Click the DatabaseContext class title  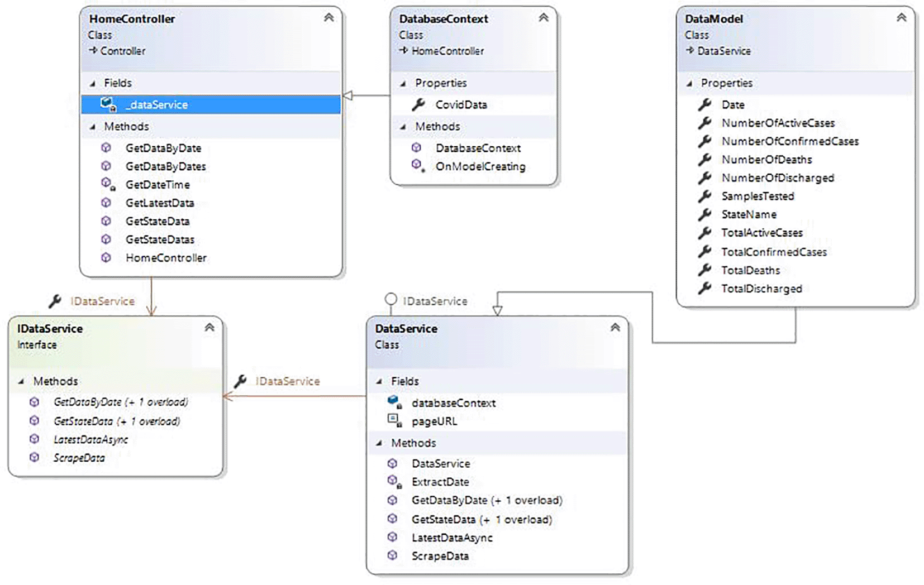point(444,19)
